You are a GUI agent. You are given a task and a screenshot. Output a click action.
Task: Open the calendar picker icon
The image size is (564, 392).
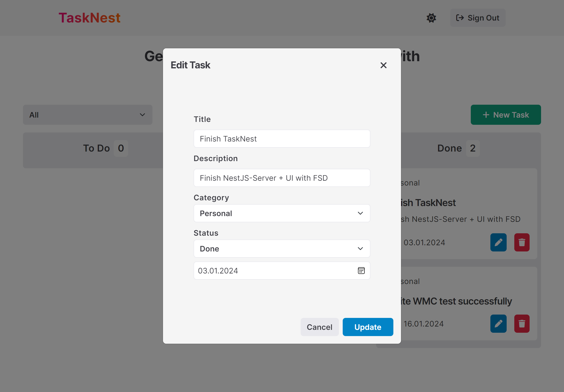coord(361,271)
